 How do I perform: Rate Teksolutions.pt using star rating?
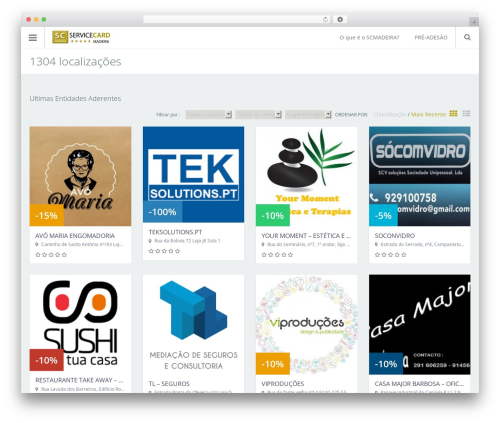click(164, 251)
